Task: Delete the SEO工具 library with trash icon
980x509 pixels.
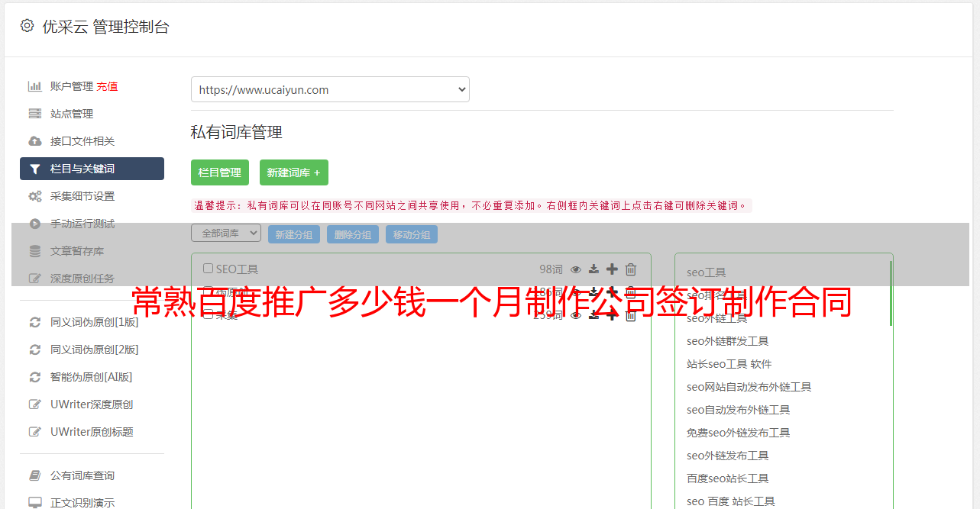Action: pyautogui.click(x=631, y=269)
